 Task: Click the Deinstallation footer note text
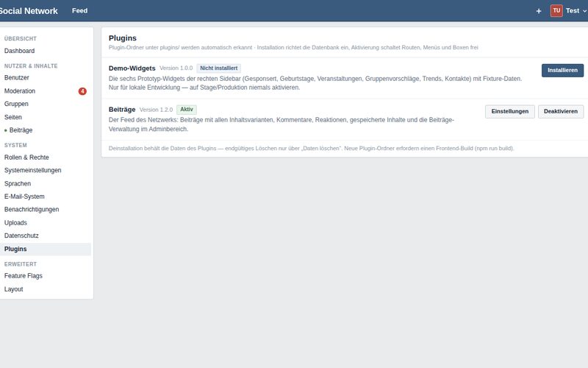(x=311, y=149)
